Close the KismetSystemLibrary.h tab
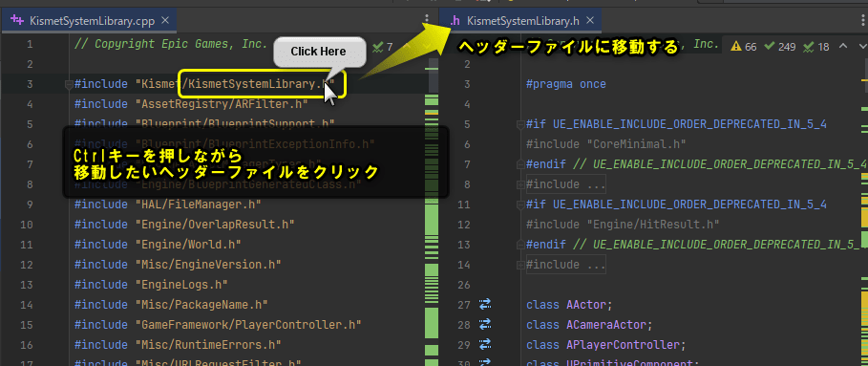 [590, 21]
